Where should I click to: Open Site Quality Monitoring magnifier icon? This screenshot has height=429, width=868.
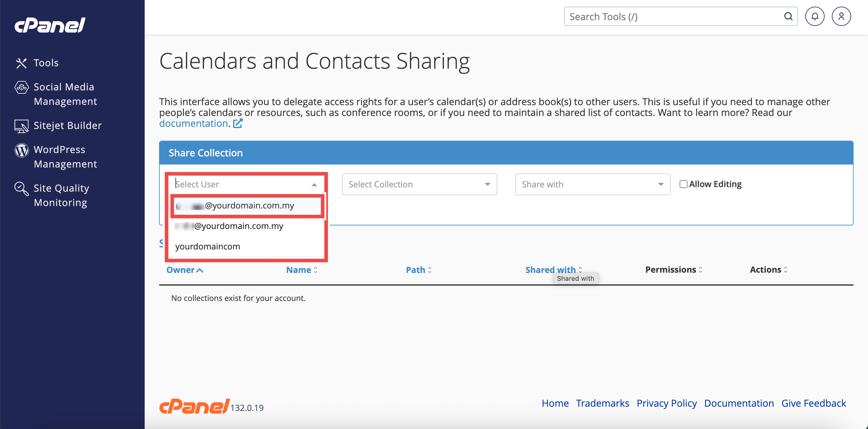click(x=21, y=189)
